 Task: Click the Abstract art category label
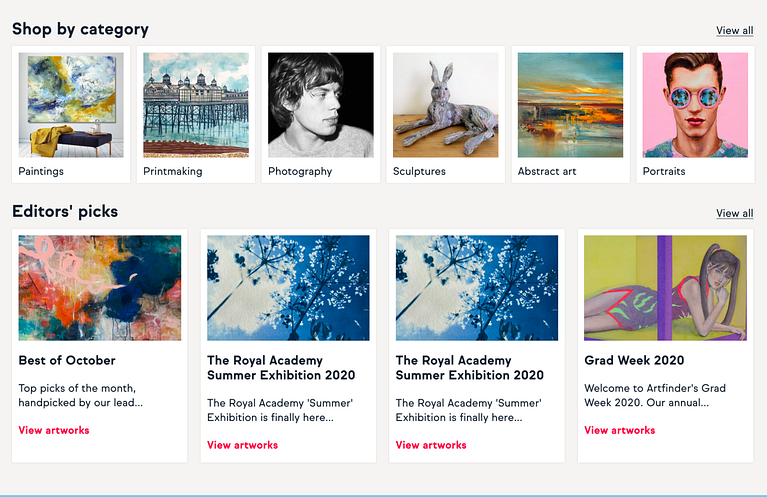pyautogui.click(x=547, y=171)
